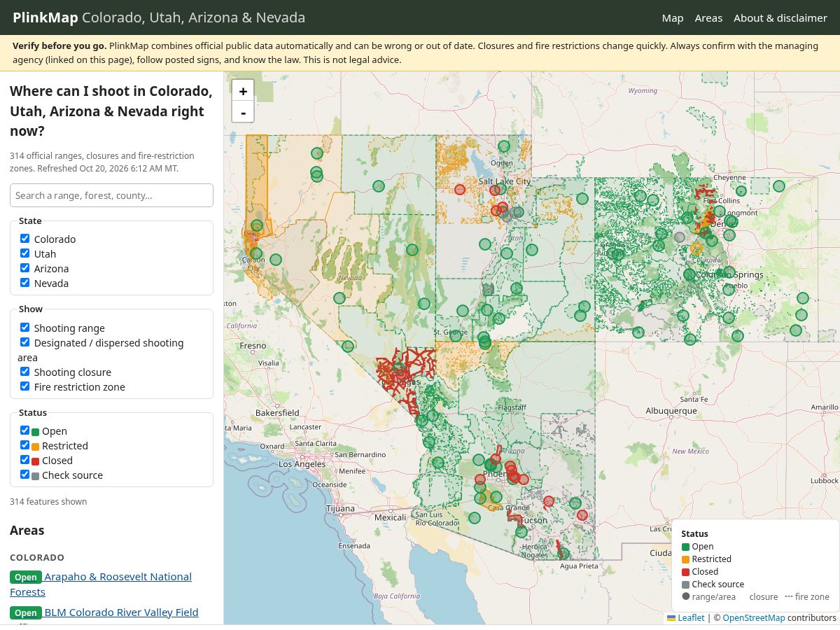Viewport: 840px width, 630px height.
Task: Toggle the Arizona state checkbox
Action: pos(25,268)
